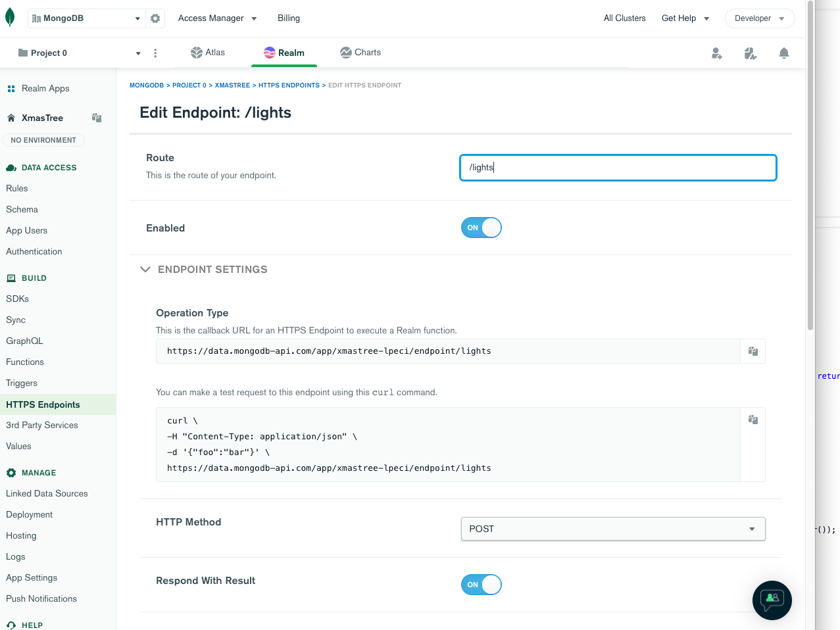The image size is (840, 630).
Task: Click the MONGODB breadcrumb link
Action: pos(147,85)
